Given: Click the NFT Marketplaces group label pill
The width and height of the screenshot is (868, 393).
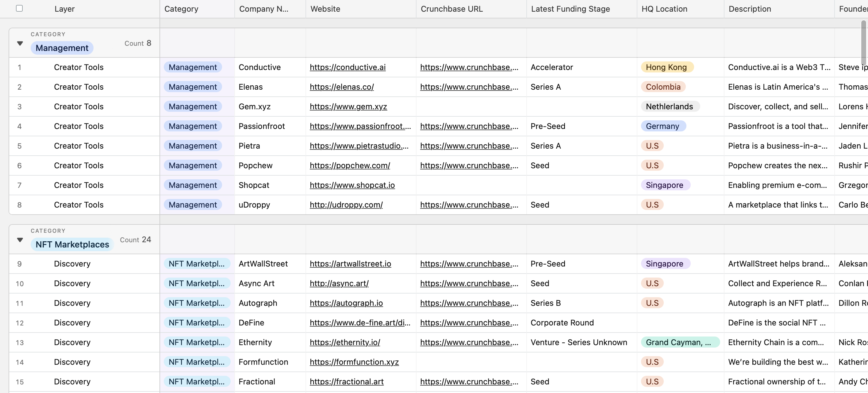Looking at the screenshot, I should [72, 244].
